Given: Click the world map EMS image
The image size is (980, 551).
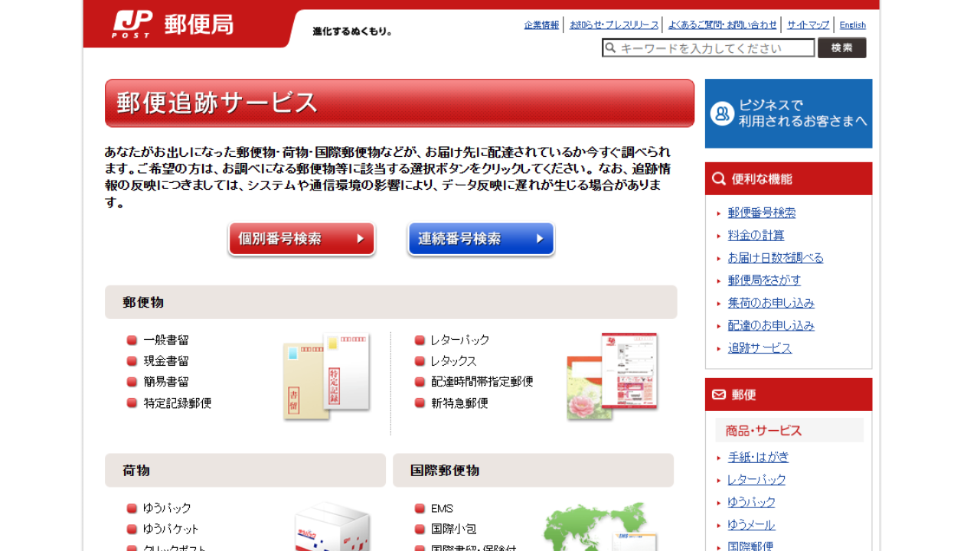Looking at the screenshot, I should coord(599,527).
